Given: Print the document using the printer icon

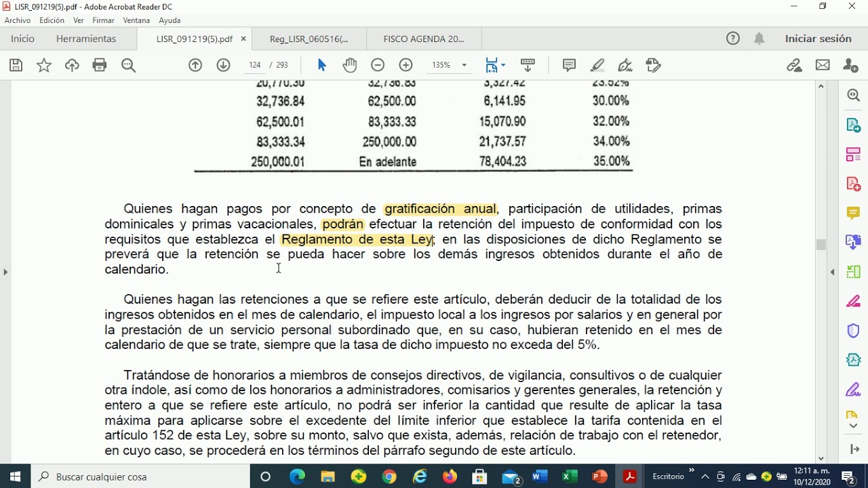Looking at the screenshot, I should [x=100, y=65].
